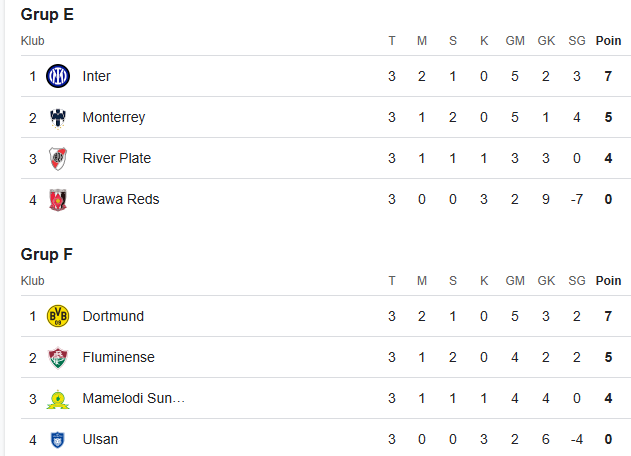Click the GM column header in Grup F
This screenshot has height=456, width=631.
point(515,281)
